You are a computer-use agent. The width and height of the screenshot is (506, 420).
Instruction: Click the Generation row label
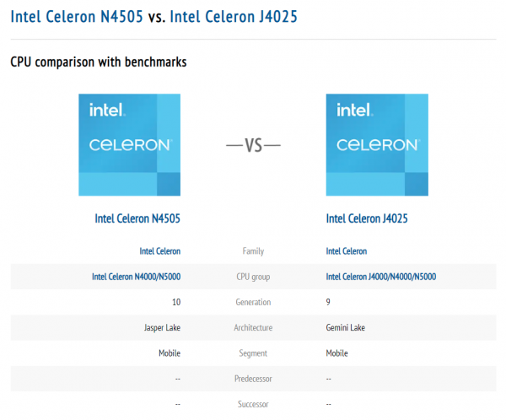coord(253,302)
